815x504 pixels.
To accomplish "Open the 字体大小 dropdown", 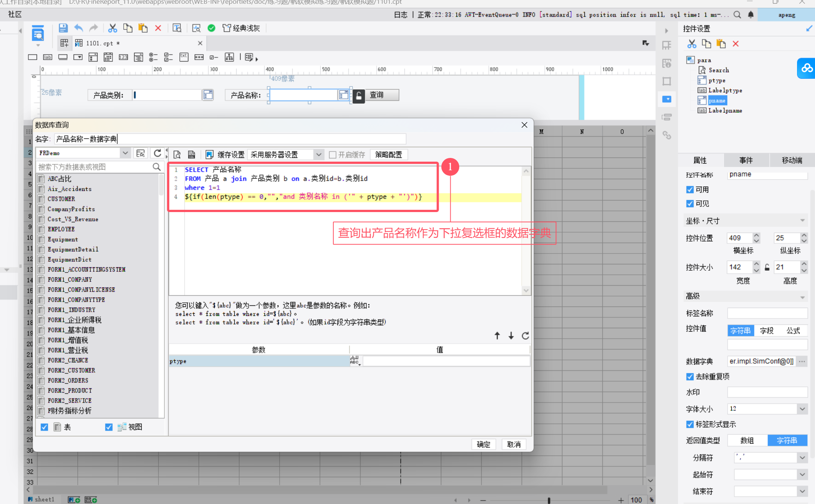I will 802,409.
